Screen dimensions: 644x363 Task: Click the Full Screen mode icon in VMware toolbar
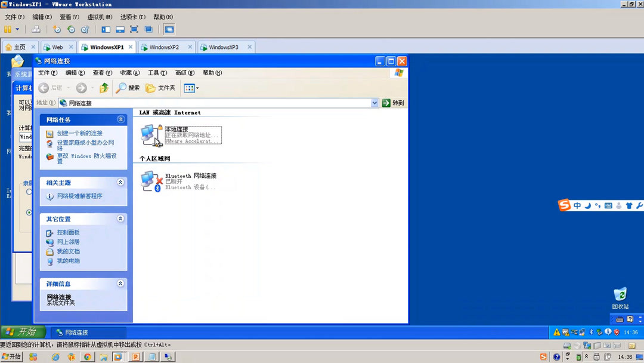[x=135, y=29]
